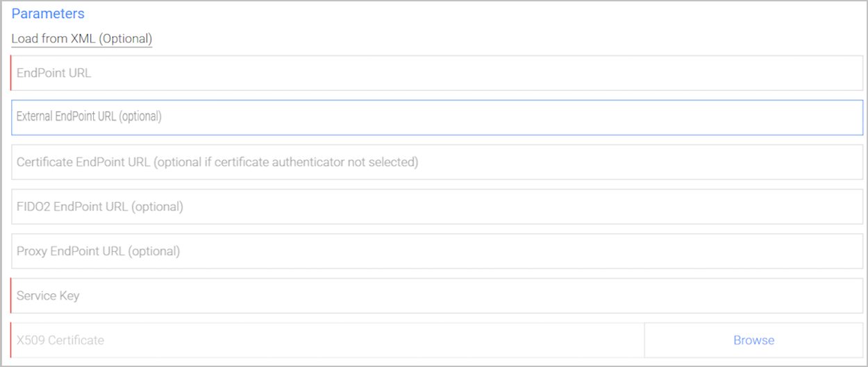Select the certificate authenticator endpoint textbox
This screenshot has height=367, width=868.
tap(437, 162)
